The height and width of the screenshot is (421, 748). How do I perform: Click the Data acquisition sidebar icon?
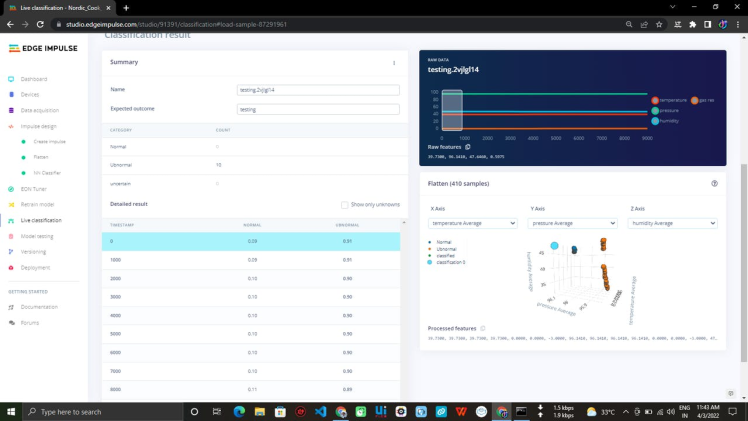coord(10,110)
